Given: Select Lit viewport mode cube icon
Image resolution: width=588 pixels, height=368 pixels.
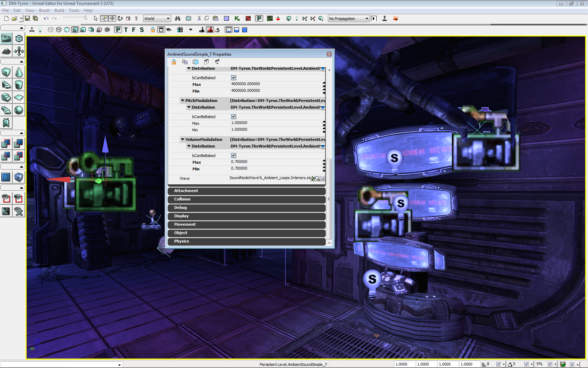Looking at the screenshot, I should (75, 30).
